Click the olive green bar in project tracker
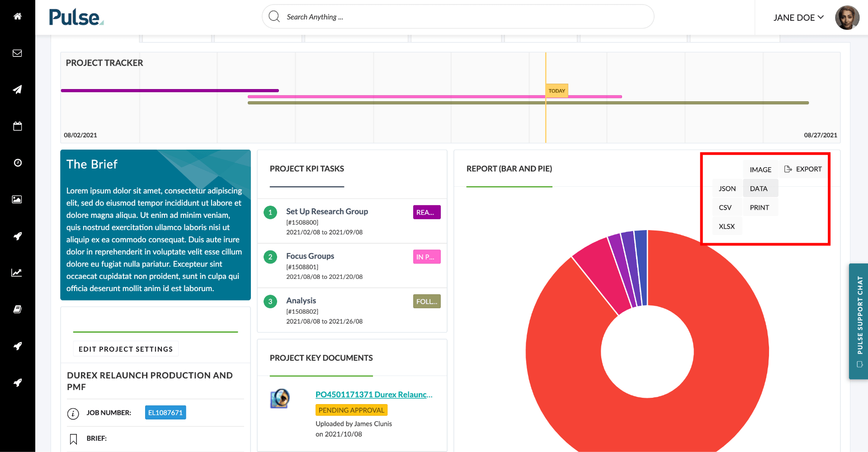The width and height of the screenshot is (868, 452). coord(528,103)
